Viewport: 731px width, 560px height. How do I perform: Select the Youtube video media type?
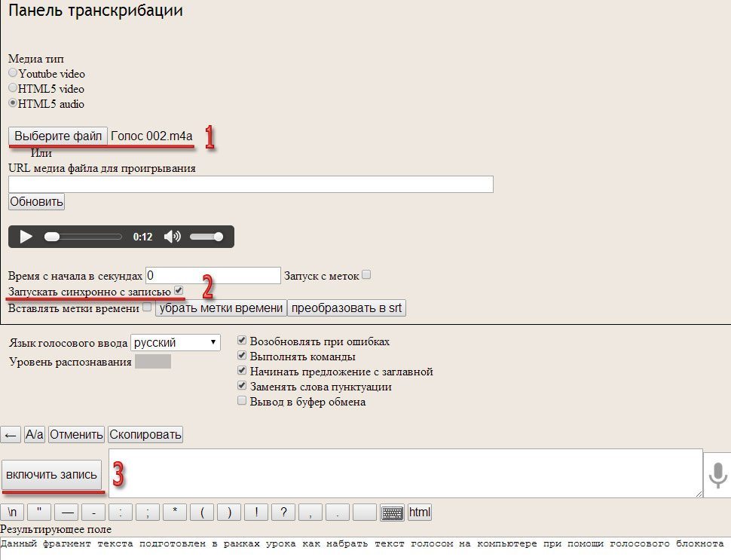(13, 73)
